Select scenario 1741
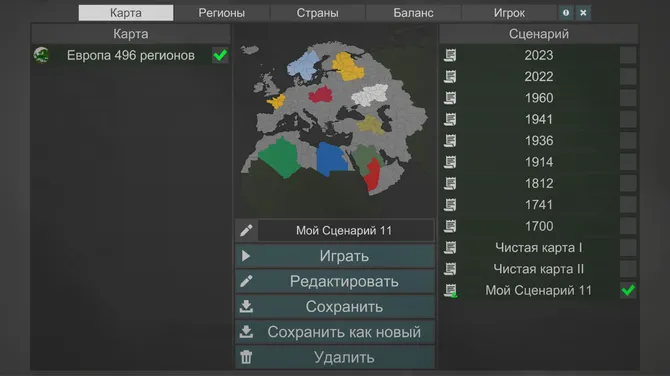Screen dimensions: 670x376 539,205
